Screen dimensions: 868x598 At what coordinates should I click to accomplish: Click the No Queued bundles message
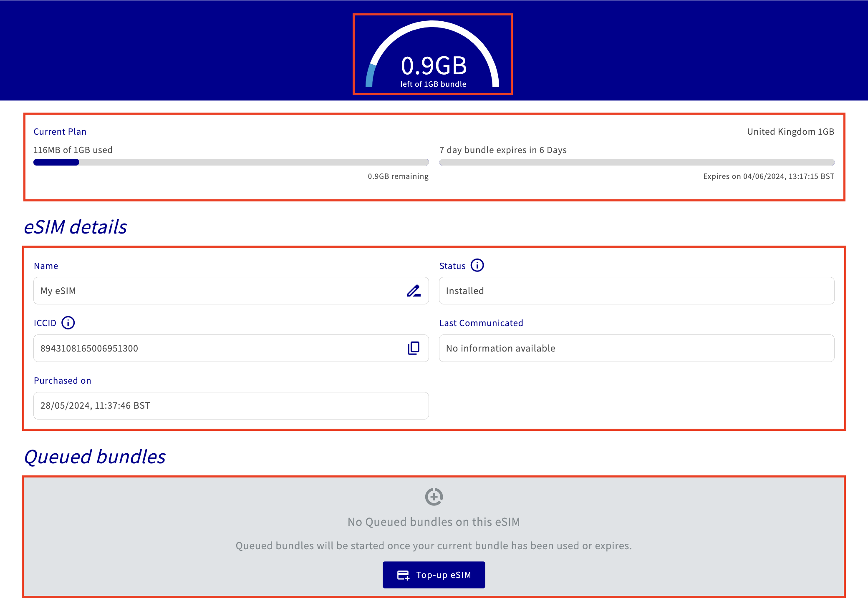click(434, 522)
